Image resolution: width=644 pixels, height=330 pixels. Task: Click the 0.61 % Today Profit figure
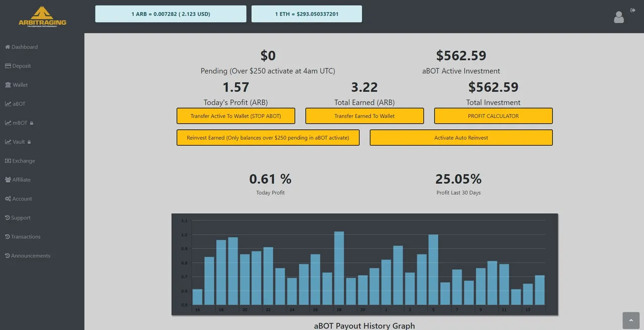(x=271, y=179)
